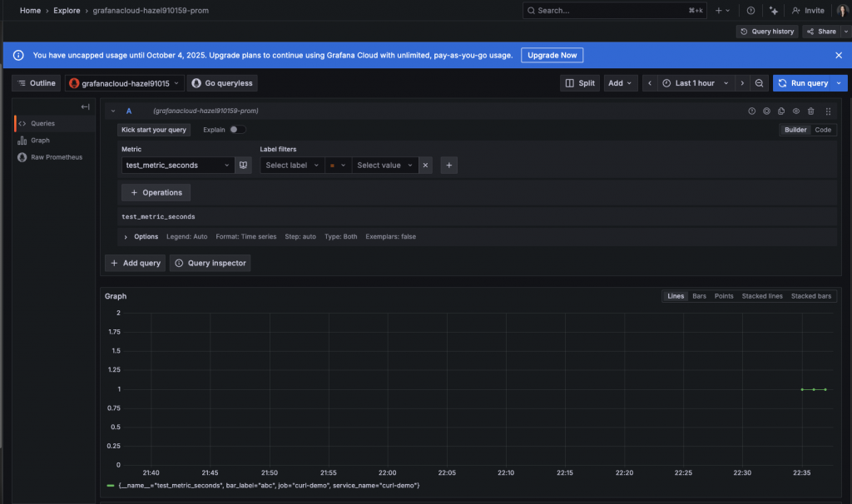Select Lines graph style
852x504 pixels.
click(676, 296)
